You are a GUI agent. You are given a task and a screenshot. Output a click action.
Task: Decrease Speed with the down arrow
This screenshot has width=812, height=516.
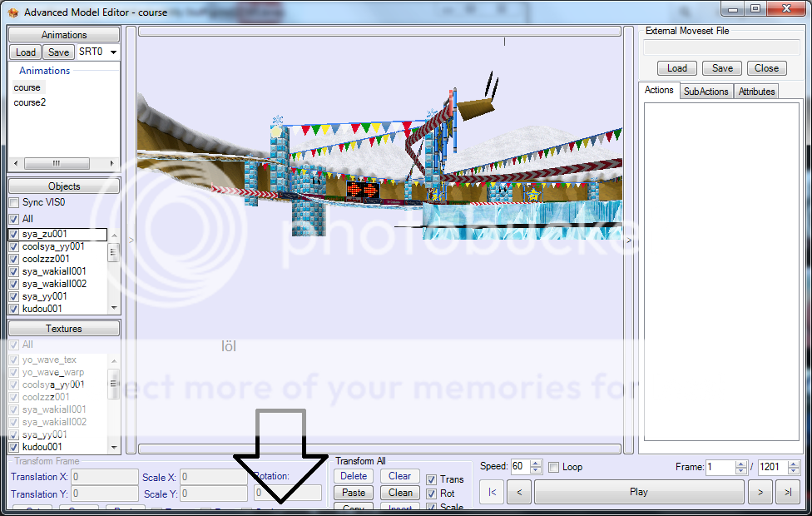pos(537,470)
